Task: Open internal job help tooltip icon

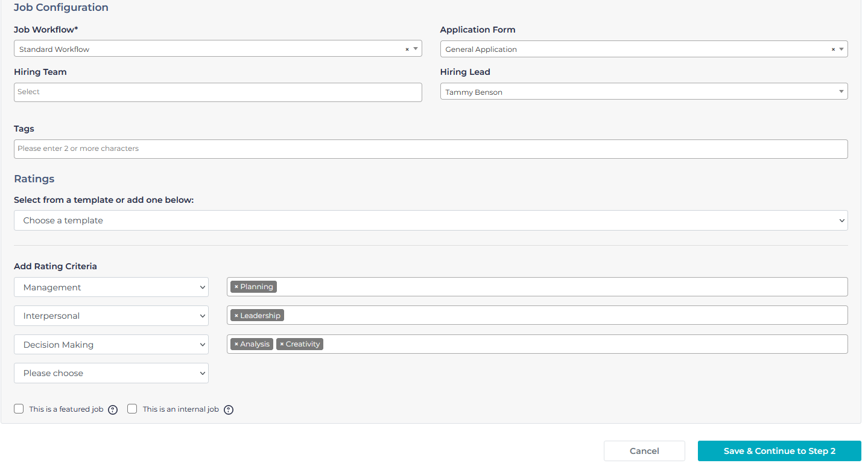Action: [229, 410]
